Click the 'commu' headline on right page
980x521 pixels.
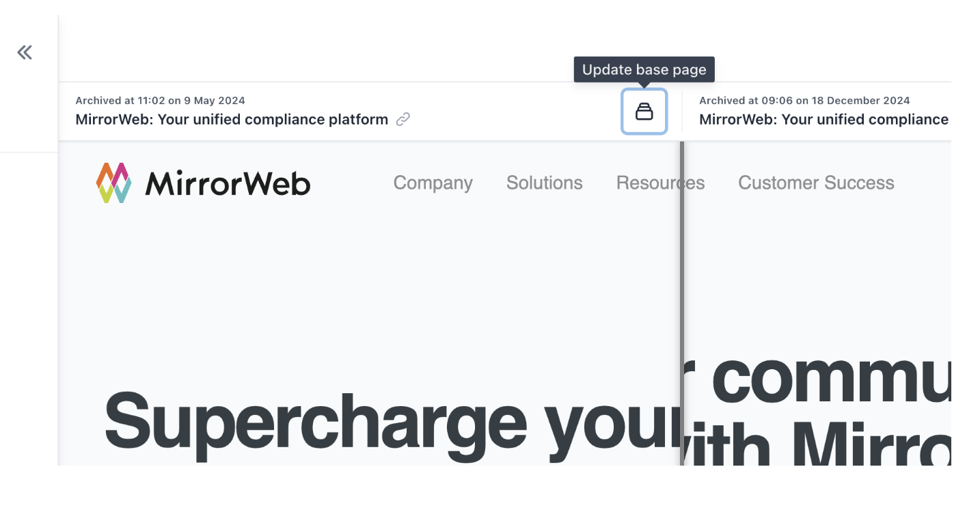point(831,378)
